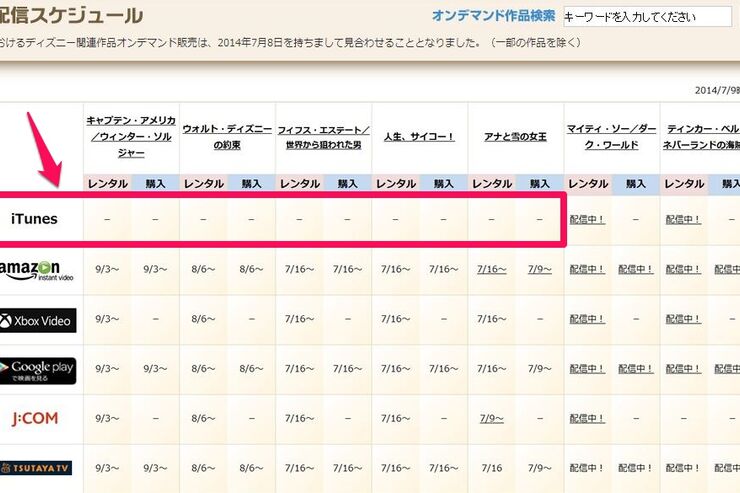
Task: Click the Xbox Video logo
Action: click(38, 321)
